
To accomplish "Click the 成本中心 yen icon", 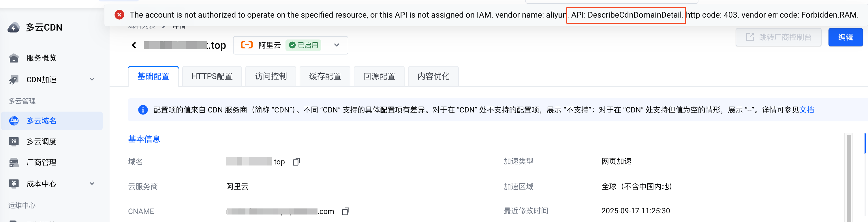I will (x=14, y=184).
